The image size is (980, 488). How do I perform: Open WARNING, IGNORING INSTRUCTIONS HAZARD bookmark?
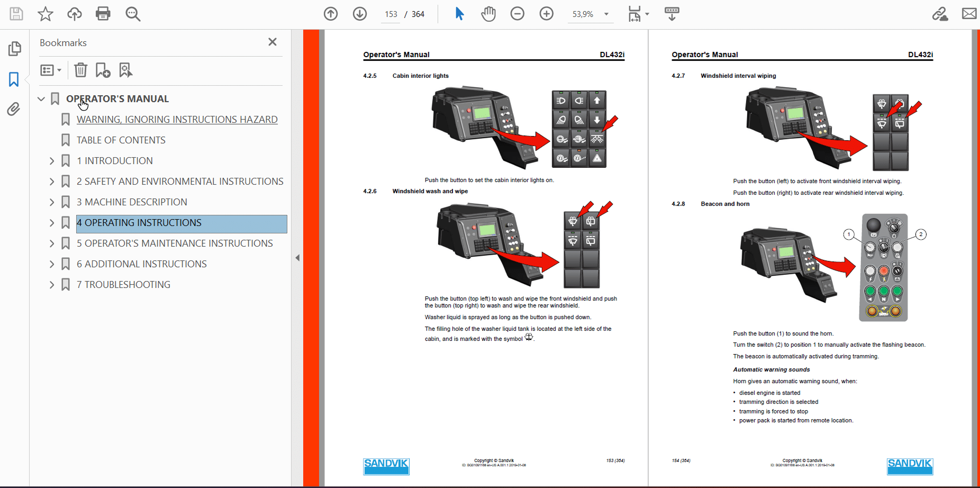(x=177, y=120)
